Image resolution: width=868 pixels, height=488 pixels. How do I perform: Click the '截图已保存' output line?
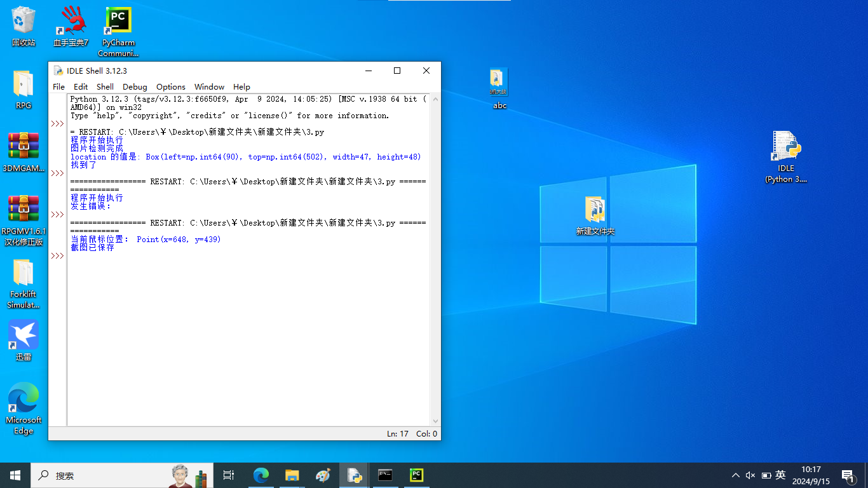pyautogui.click(x=92, y=247)
